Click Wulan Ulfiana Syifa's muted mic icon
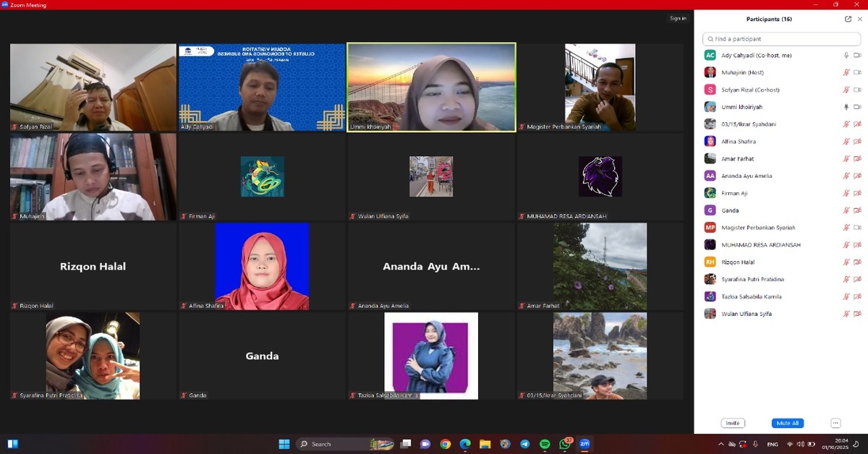Viewport: 868px width, 454px height. [x=846, y=314]
